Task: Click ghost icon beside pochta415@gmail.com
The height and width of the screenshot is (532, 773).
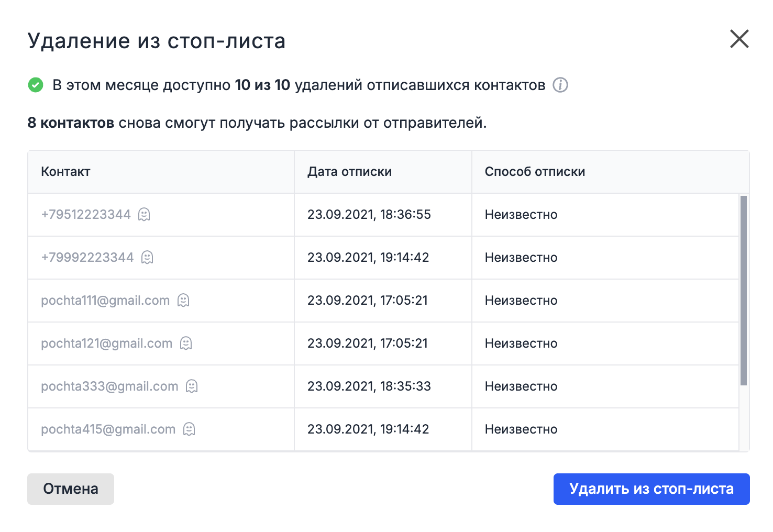Action: coord(189,429)
